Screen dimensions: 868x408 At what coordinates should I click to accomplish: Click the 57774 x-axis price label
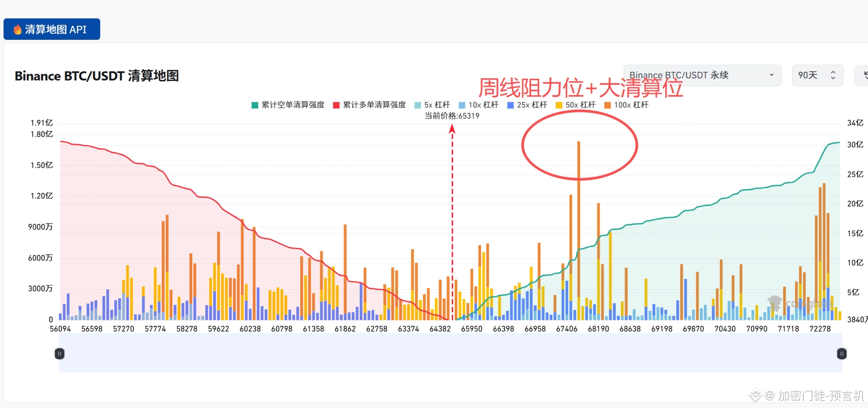155,329
